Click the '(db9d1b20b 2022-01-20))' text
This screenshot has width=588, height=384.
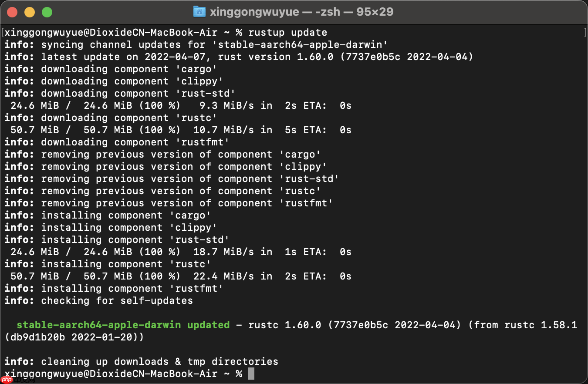pos(74,337)
